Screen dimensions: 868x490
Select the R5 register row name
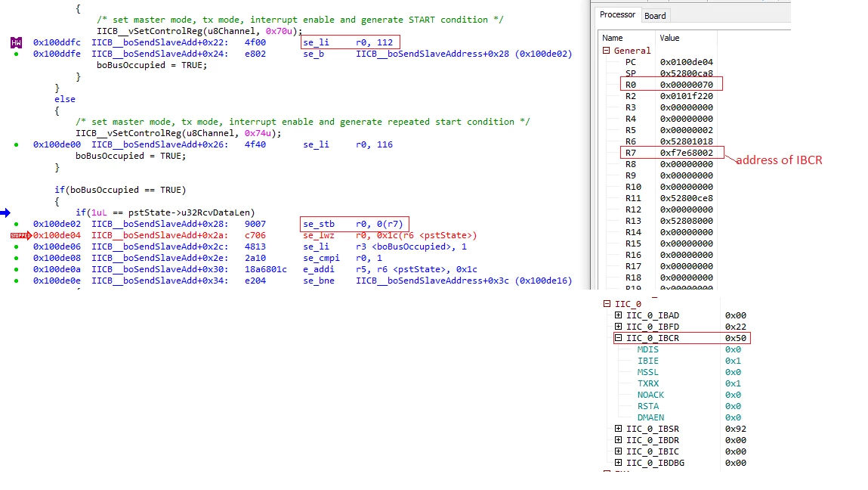tap(631, 130)
